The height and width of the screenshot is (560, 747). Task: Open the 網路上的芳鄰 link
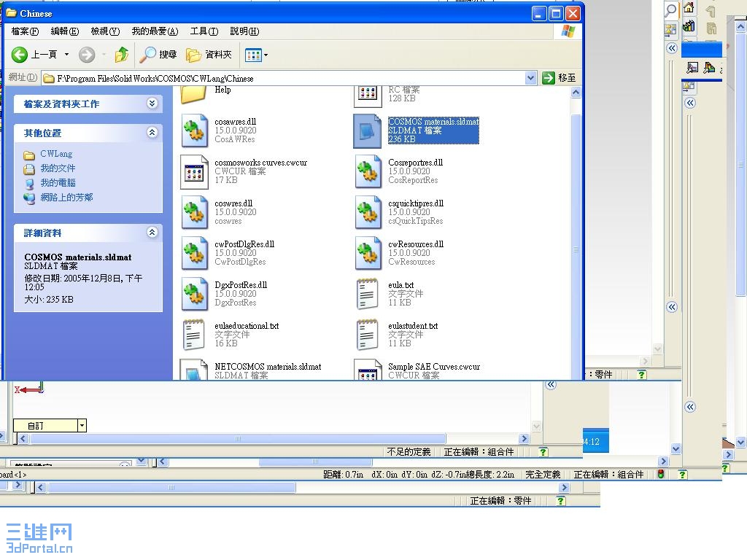click(66, 197)
